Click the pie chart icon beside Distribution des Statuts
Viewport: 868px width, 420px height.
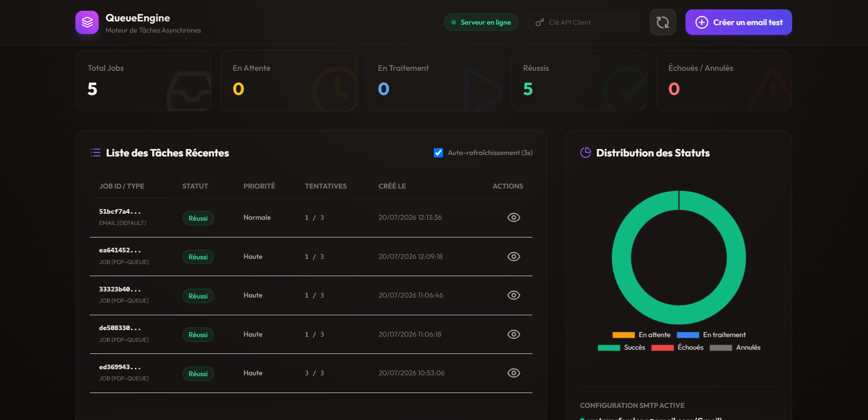click(585, 153)
